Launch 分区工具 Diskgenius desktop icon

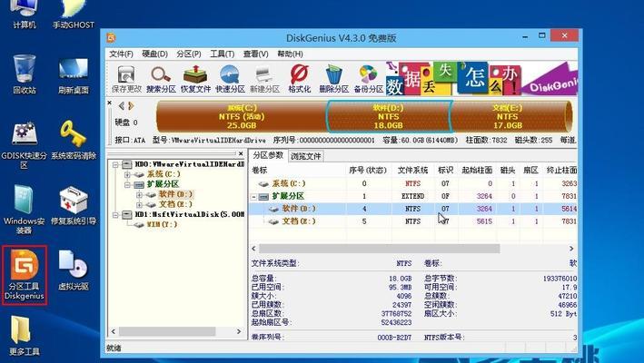(25, 275)
